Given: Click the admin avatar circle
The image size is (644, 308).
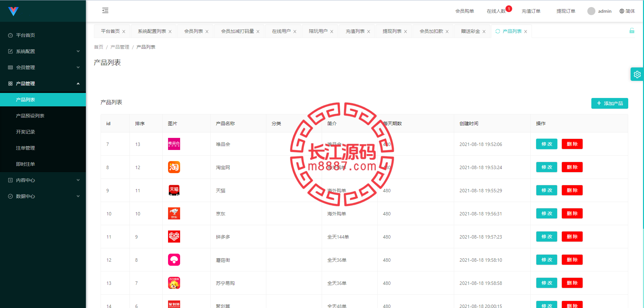Looking at the screenshot, I should click(591, 11).
